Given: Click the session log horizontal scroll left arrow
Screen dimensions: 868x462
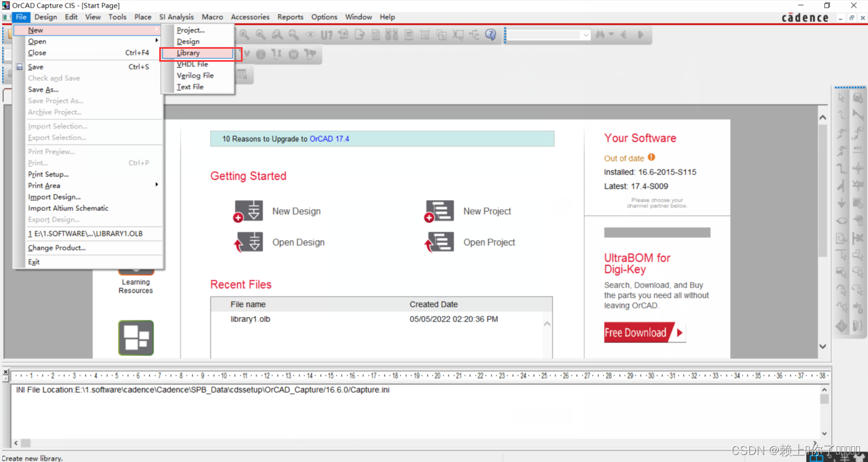Looking at the screenshot, I should 16,443.
